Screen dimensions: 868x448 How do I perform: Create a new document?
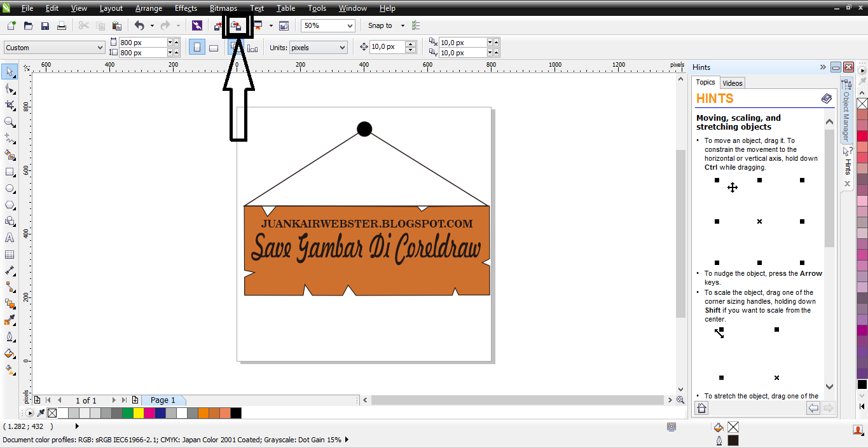tap(11, 25)
